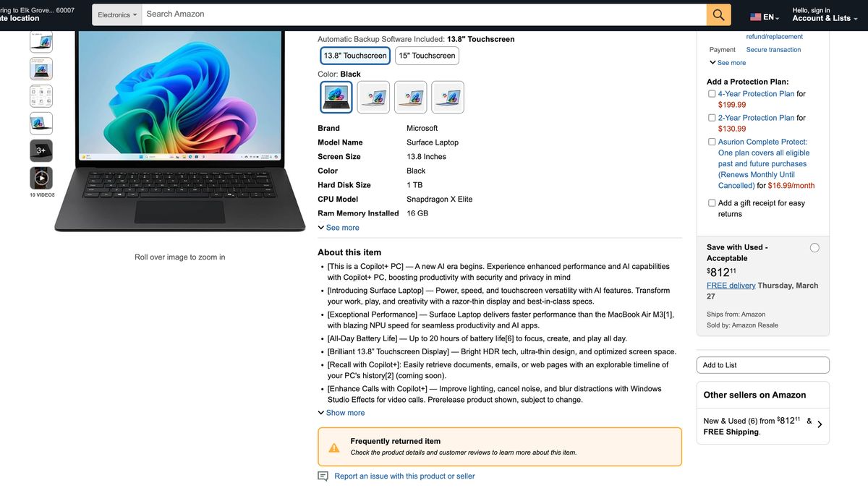Click the 16 GB RAM value
The width and height of the screenshot is (868, 488).
coord(417,213)
